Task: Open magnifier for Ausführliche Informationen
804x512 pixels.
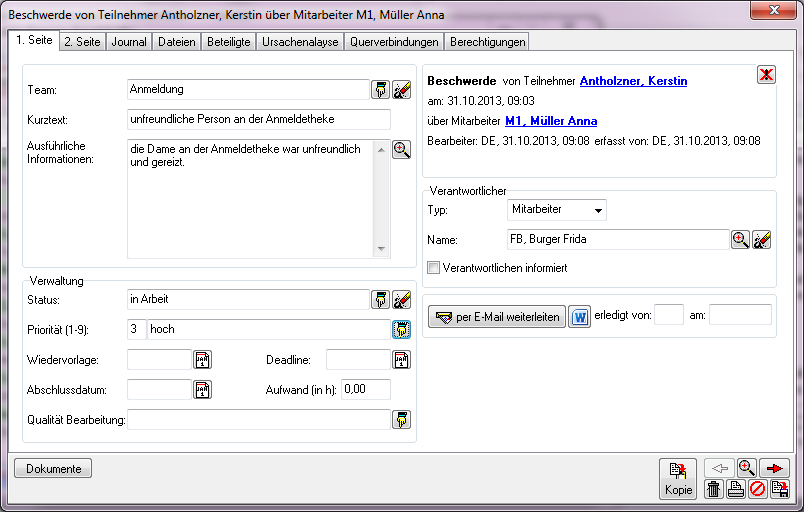Action: tap(401, 150)
